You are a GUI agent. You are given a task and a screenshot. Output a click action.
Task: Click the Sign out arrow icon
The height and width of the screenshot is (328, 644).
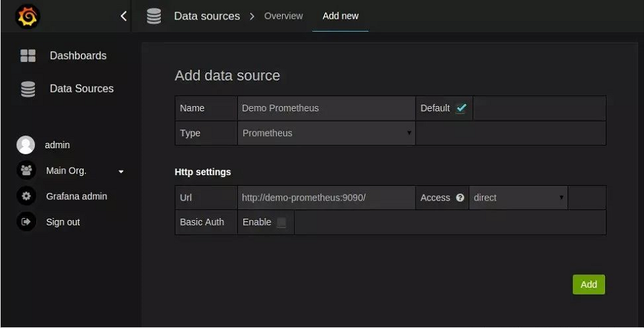pyautogui.click(x=26, y=222)
